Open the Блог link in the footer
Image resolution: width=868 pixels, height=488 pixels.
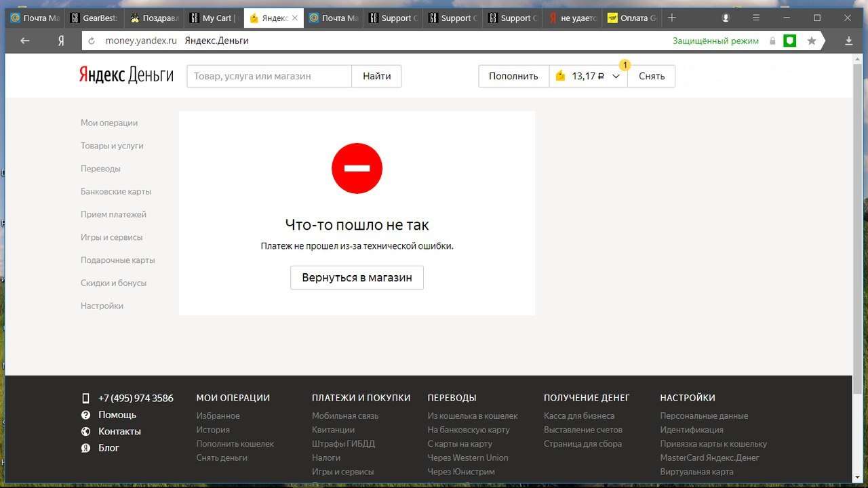(108, 447)
